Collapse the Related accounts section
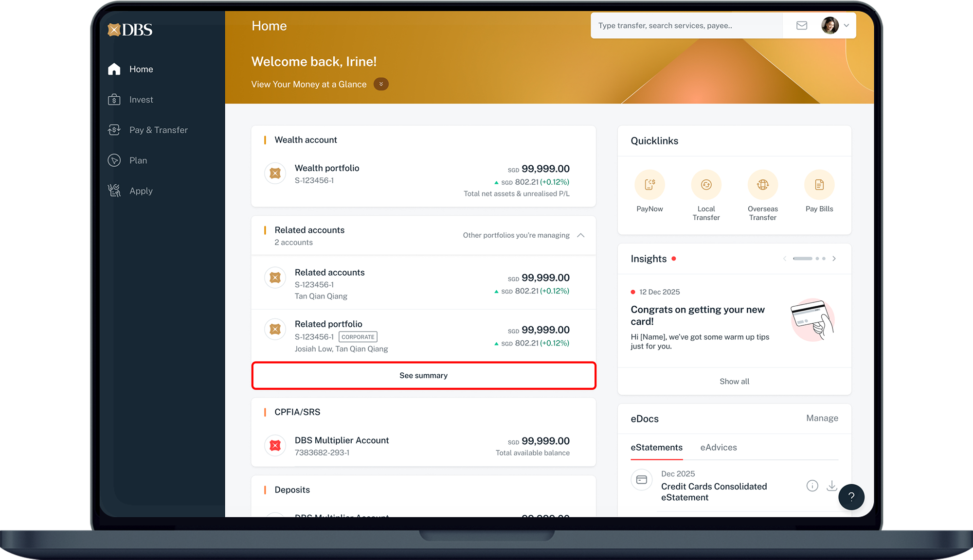Screen dimensions: 973x560 580,235
